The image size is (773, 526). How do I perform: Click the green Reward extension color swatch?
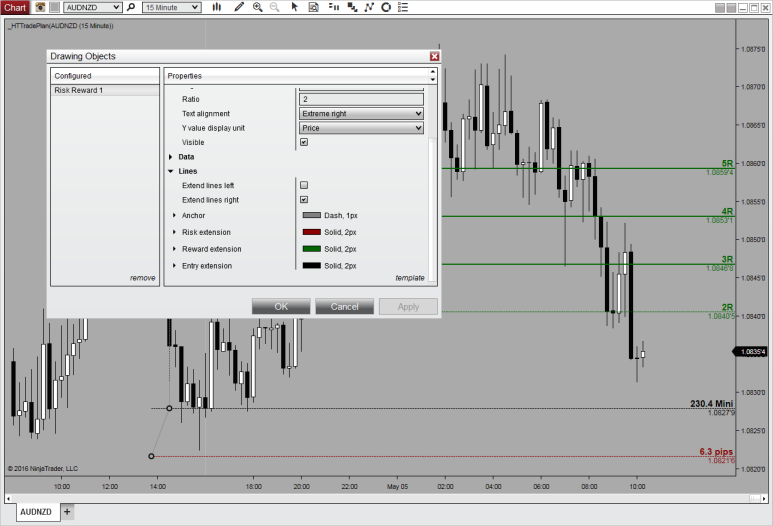pos(312,249)
